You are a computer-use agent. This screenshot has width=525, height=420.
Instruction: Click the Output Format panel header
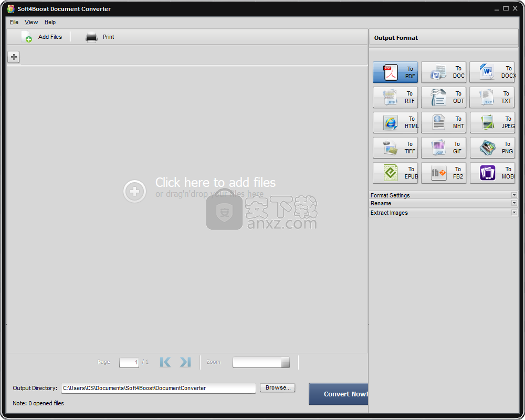click(443, 38)
